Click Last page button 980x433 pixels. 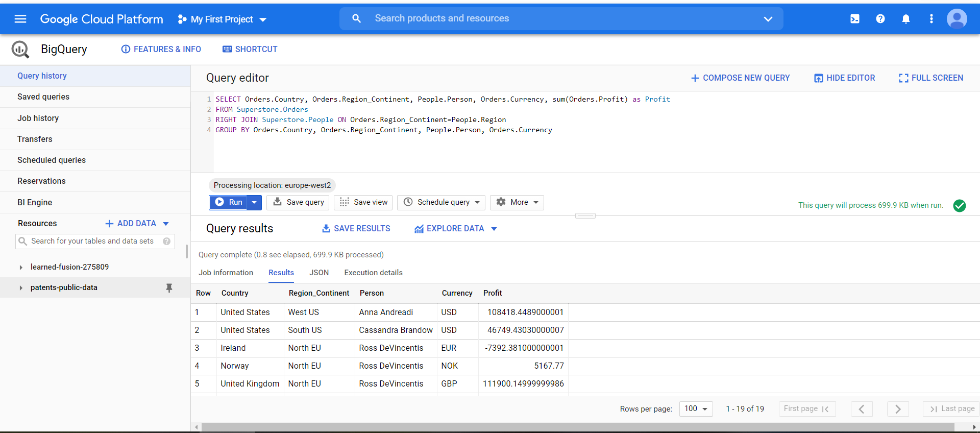pos(951,409)
